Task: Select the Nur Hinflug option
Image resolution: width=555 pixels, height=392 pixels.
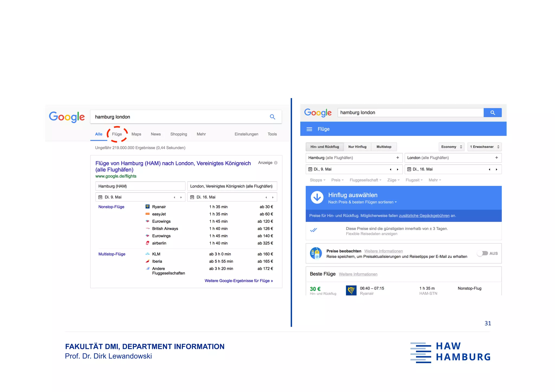Action: pyautogui.click(x=357, y=147)
